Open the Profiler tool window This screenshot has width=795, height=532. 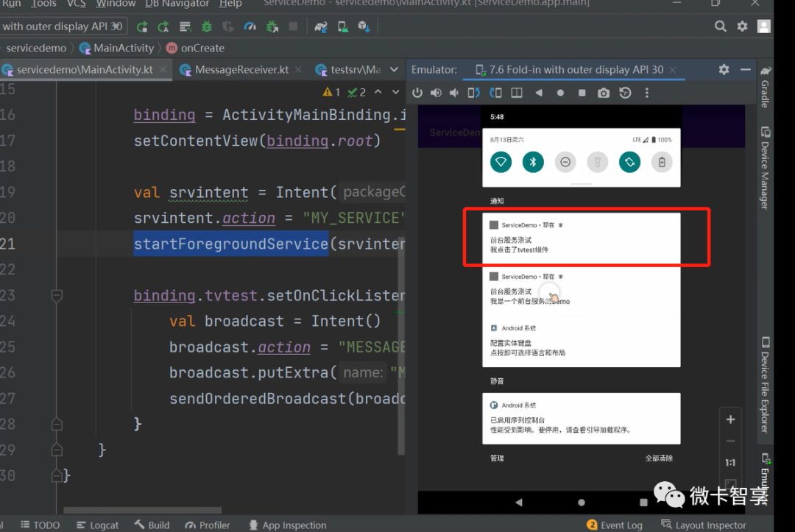[x=208, y=525]
